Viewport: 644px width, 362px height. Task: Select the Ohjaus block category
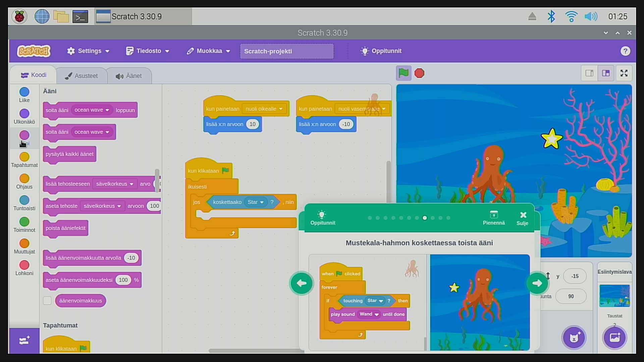pos(24,182)
